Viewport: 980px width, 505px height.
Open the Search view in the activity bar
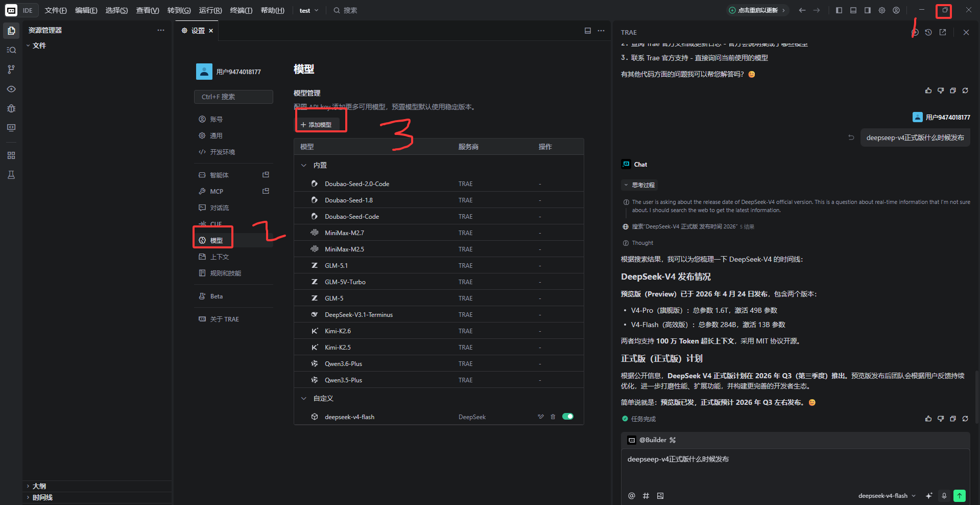coord(11,50)
